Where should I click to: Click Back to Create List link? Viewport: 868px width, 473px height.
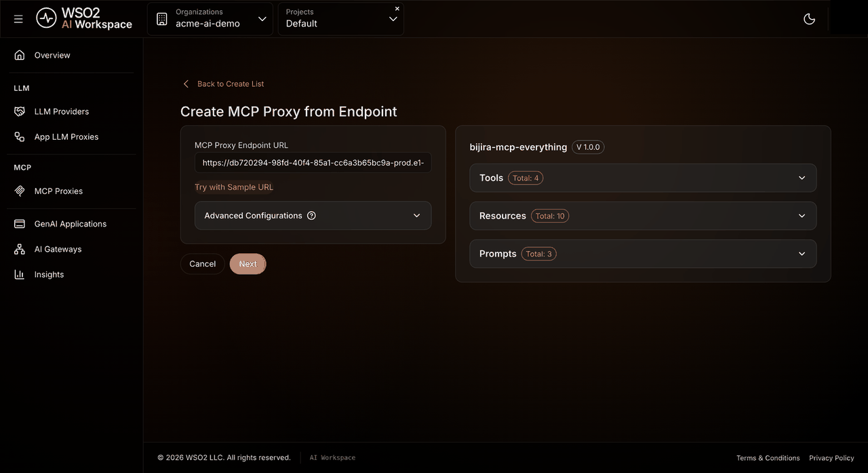coord(231,84)
